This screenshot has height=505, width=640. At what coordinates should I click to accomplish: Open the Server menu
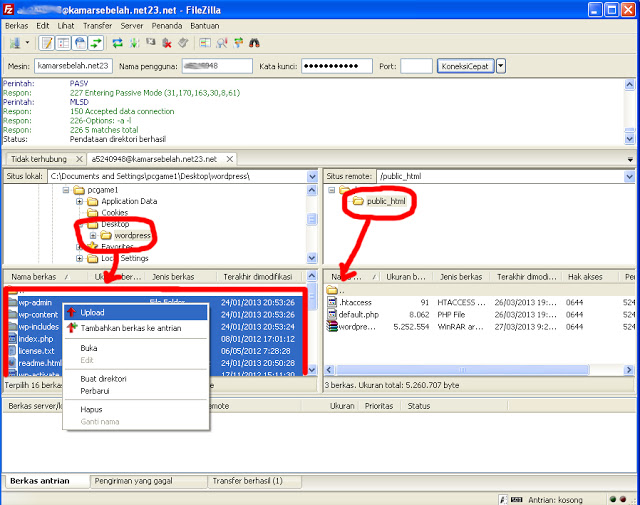coord(131,26)
